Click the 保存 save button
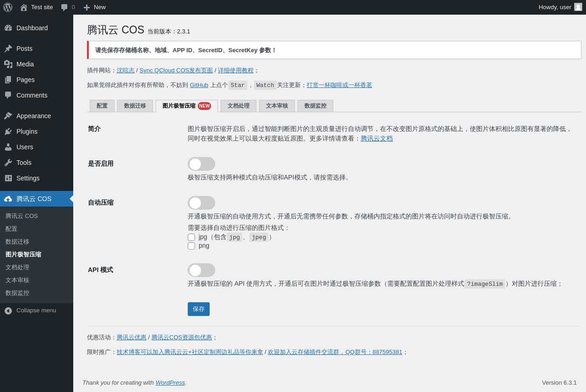The image size is (586, 392). [x=199, y=309]
